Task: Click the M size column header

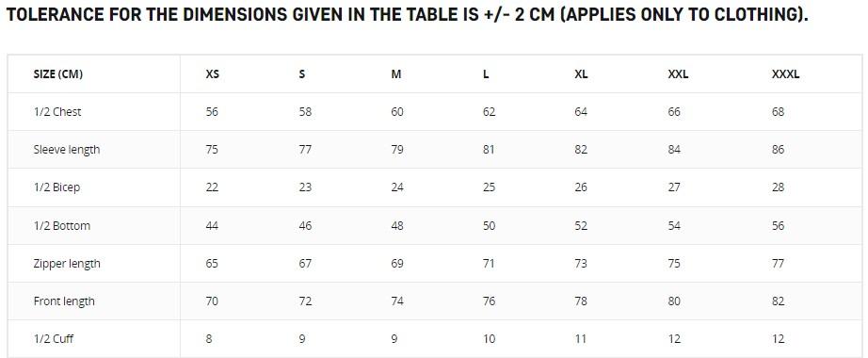Action: [396, 74]
